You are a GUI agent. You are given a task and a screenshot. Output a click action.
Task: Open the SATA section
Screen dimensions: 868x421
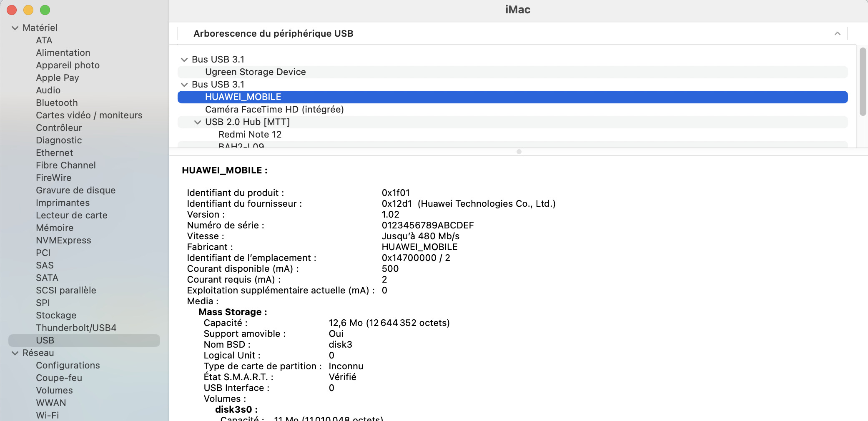[47, 278]
